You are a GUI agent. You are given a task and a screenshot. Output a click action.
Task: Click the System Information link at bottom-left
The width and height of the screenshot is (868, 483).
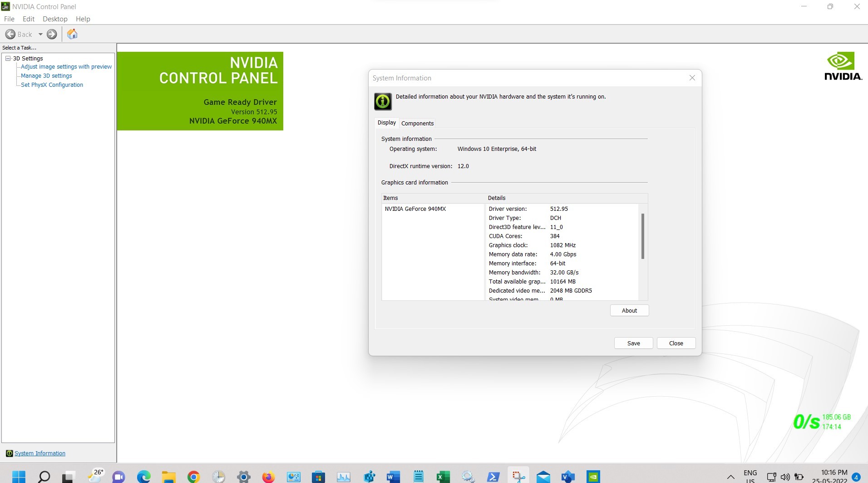click(x=40, y=453)
